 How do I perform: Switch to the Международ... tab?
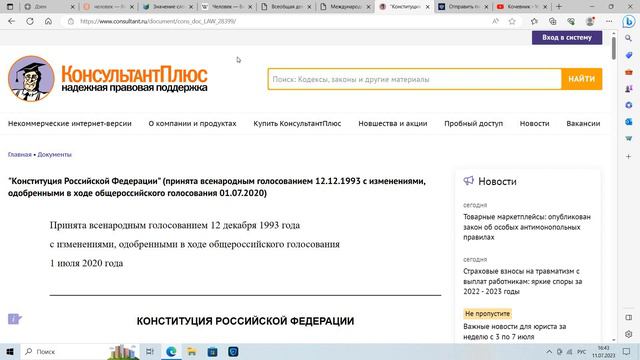[346, 7]
